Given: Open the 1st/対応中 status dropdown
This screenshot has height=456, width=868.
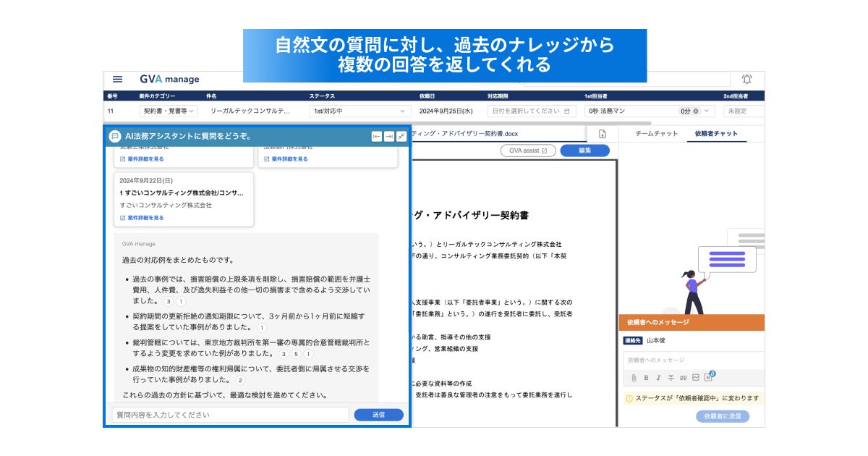Looking at the screenshot, I should tap(360, 111).
